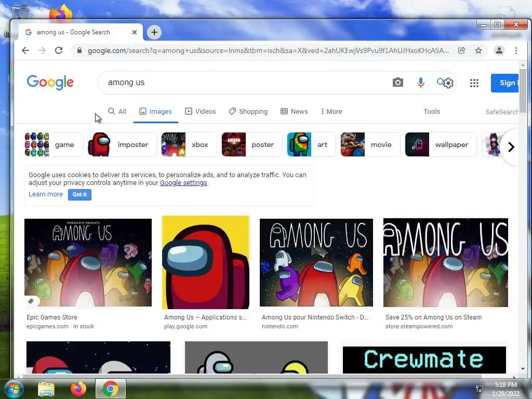Open the Steam Save 25% image result
532x399 pixels.
coord(445,262)
